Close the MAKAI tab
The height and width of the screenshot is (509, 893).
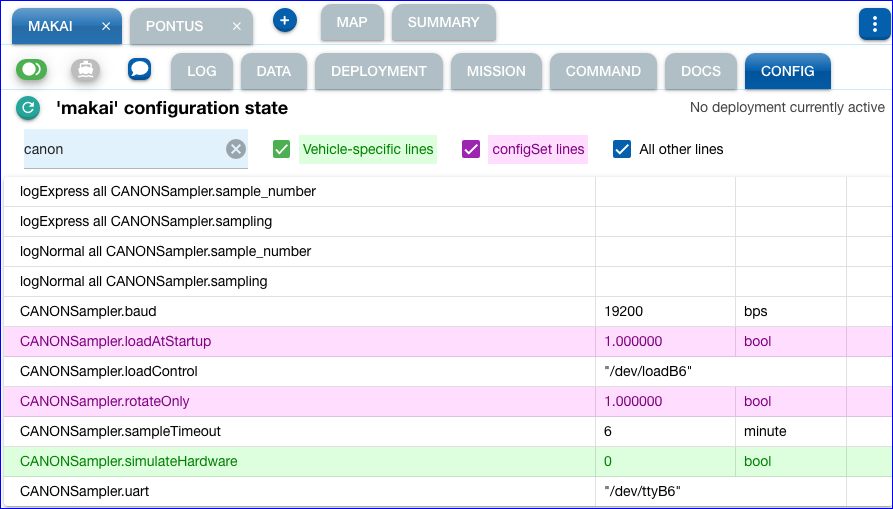click(x=106, y=26)
